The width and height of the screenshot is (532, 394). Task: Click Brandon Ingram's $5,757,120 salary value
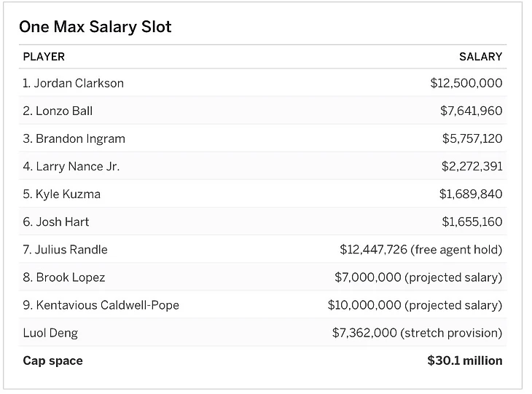tap(472, 138)
